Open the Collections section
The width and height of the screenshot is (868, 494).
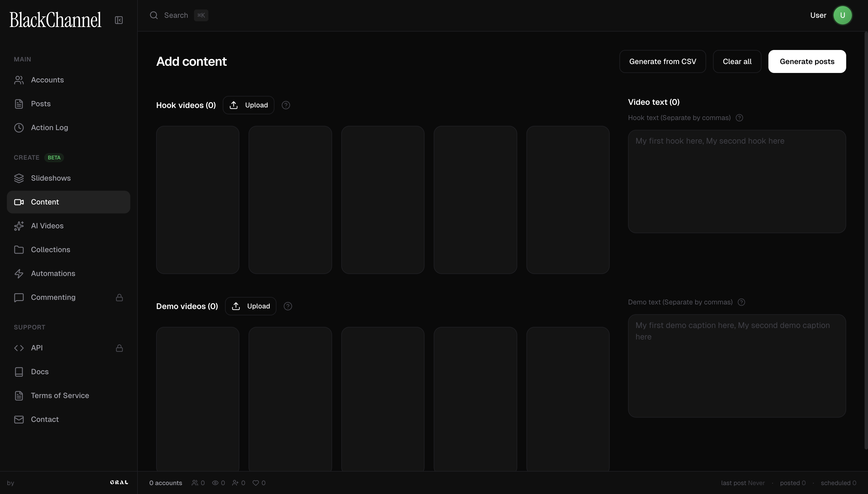click(51, 249)
